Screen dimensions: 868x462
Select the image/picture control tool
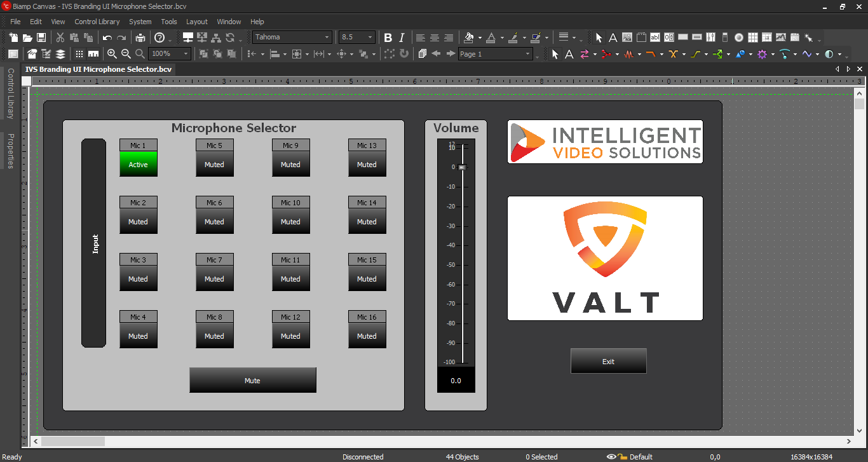[627, 37]
